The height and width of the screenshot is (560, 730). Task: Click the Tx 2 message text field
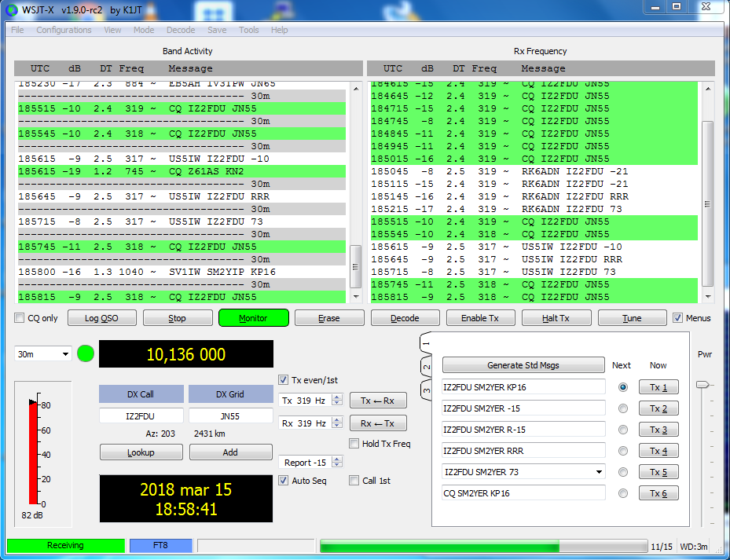(x=523, y=408)
